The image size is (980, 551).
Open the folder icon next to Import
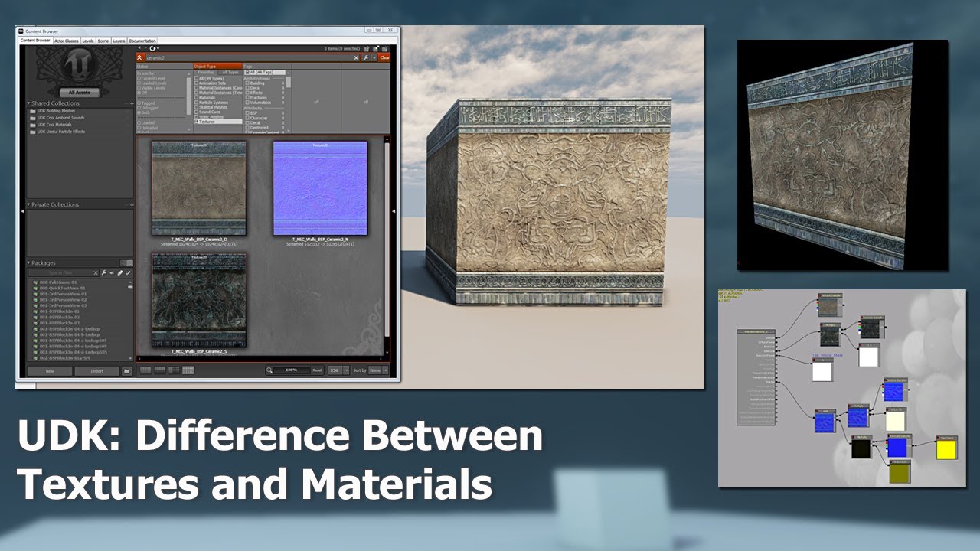[x=127, y=370]
